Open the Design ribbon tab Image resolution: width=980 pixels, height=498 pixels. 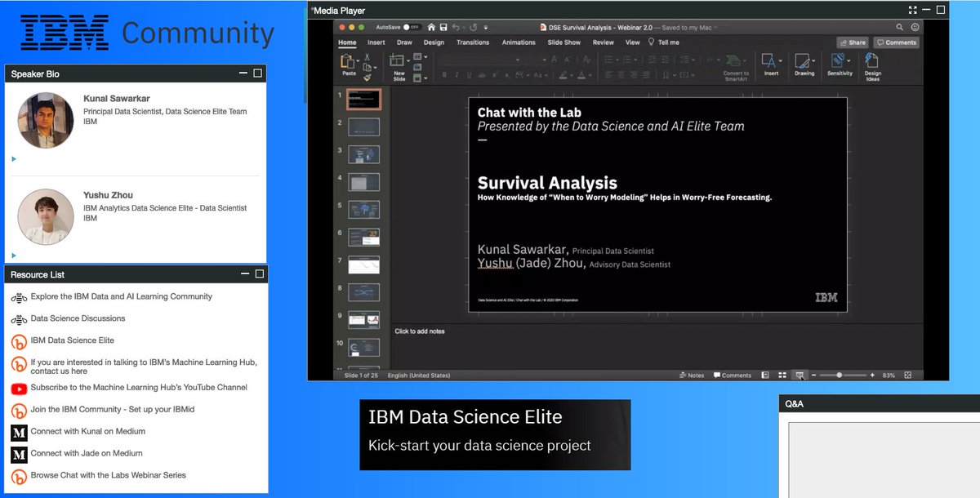click(x=434, y=42)
